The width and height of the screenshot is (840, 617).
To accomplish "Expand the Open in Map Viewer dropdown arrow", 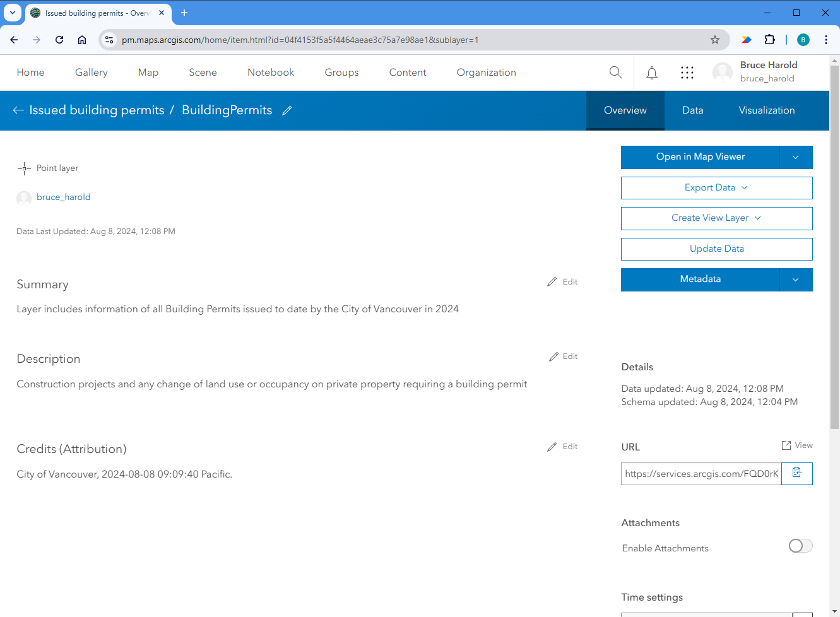I will [796, 157].
